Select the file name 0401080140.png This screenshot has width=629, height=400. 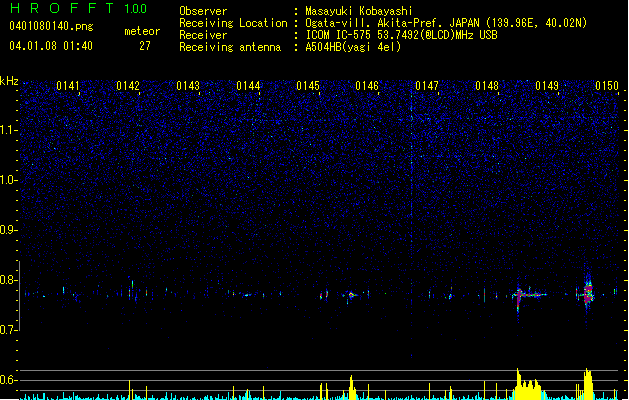click(51, 27)
